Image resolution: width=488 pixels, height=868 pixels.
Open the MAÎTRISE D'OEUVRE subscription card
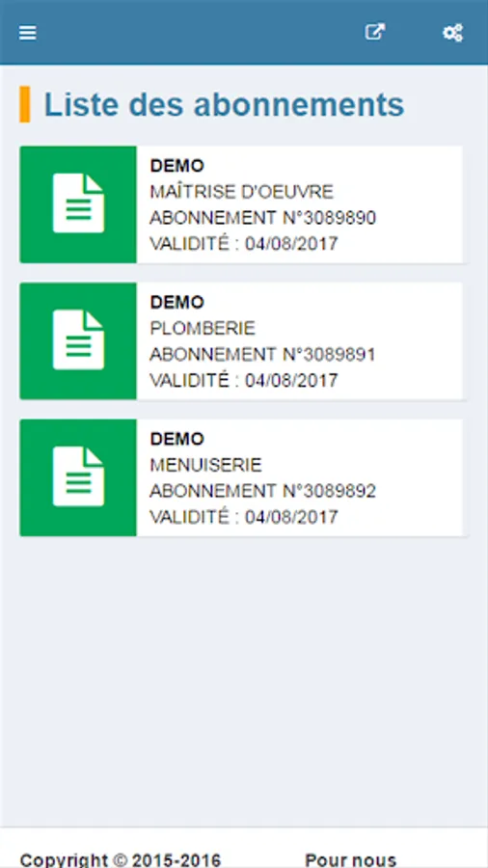(x=241, y=204)
